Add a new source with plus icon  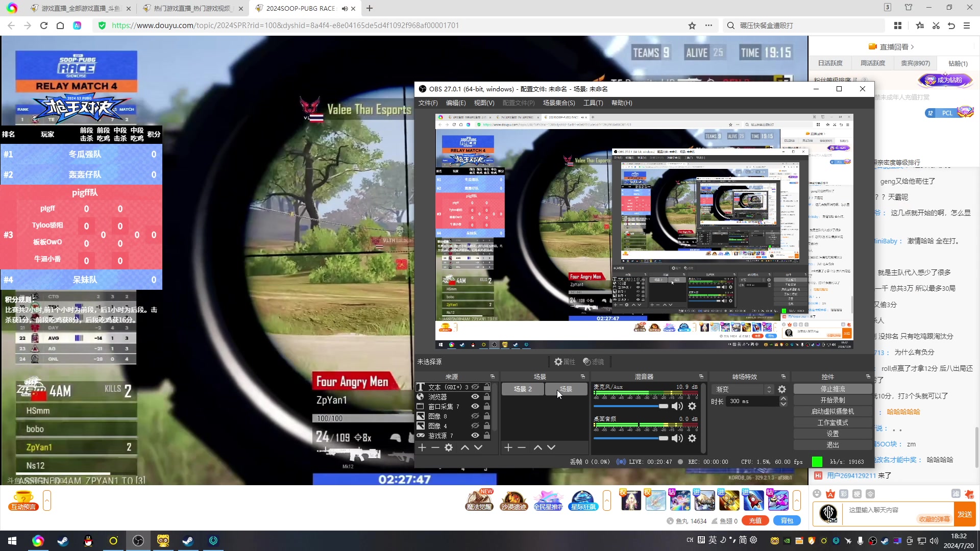click(x=422, y=447)
